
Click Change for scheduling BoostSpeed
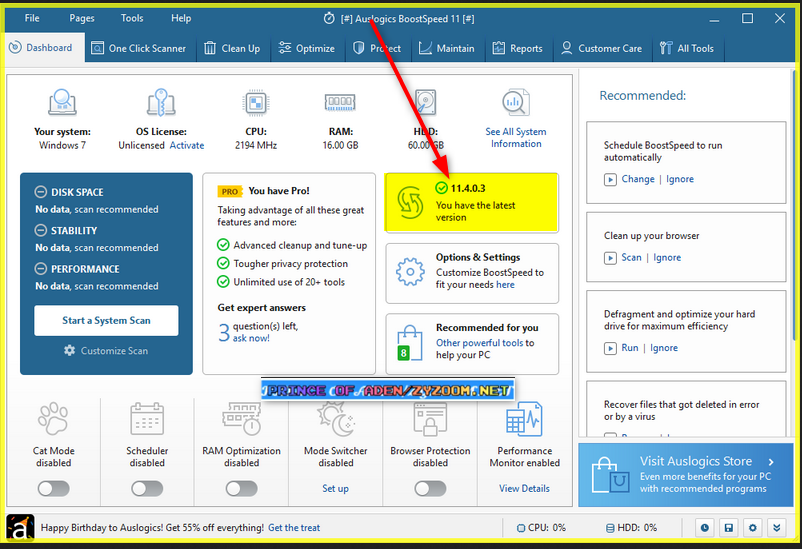[x=638, y=179]
